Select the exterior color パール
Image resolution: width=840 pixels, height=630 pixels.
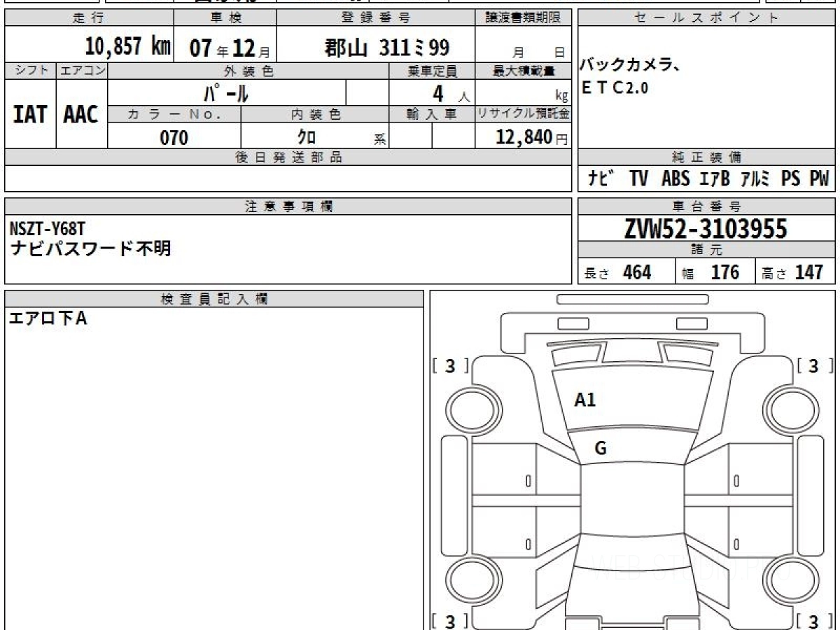click(226, 92)
